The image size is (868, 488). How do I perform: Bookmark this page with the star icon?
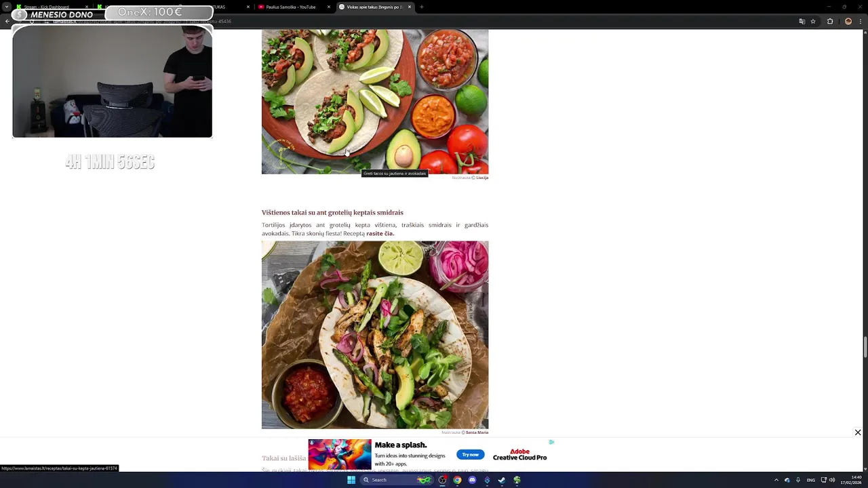(813, 21)
